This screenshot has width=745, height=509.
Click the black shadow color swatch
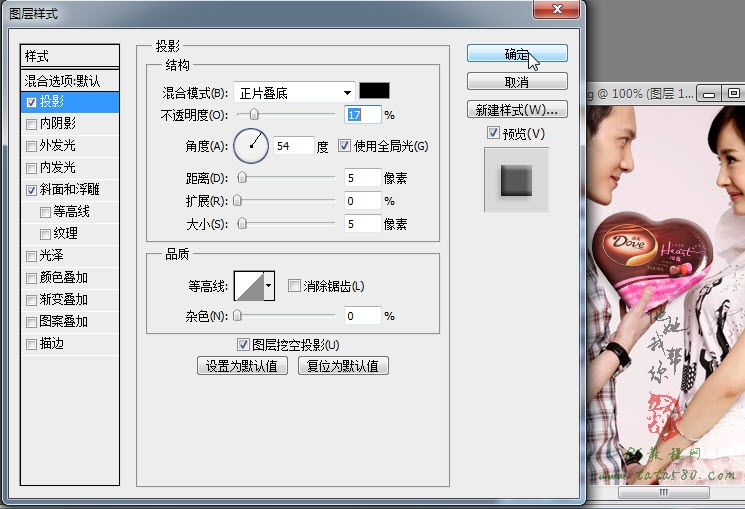click(x=374, y=91)
